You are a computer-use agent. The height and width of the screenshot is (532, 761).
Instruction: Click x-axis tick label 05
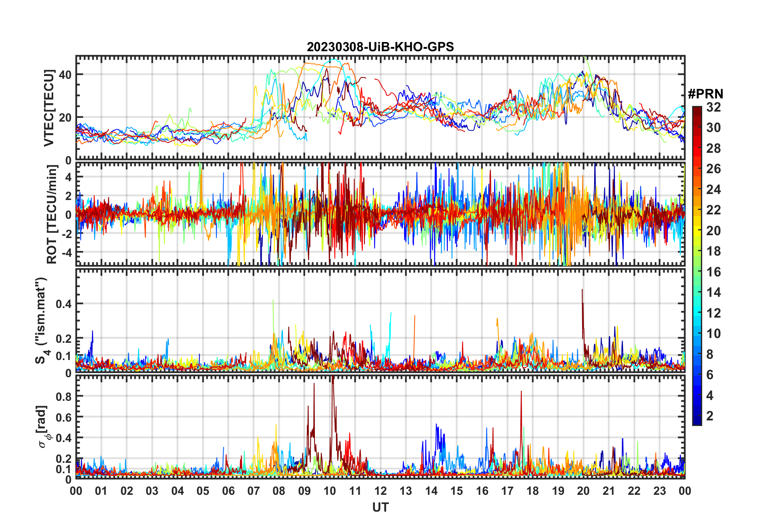coord(203,491)
